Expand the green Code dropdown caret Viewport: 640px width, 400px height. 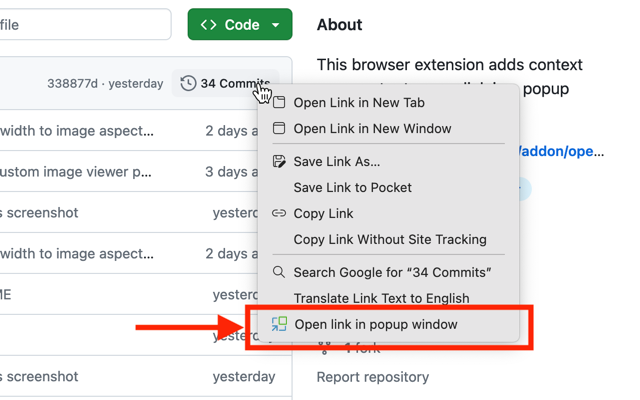(275, 25)
